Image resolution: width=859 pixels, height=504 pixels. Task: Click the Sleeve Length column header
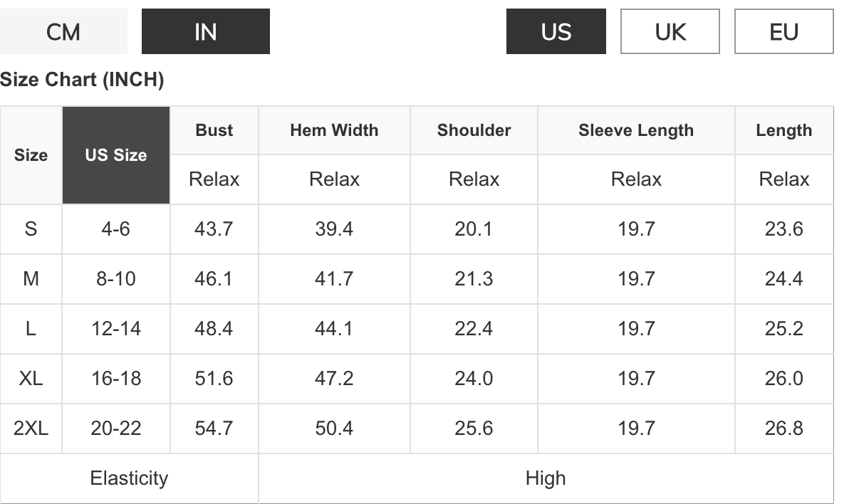pyautogui.click(x=636, y=130)
